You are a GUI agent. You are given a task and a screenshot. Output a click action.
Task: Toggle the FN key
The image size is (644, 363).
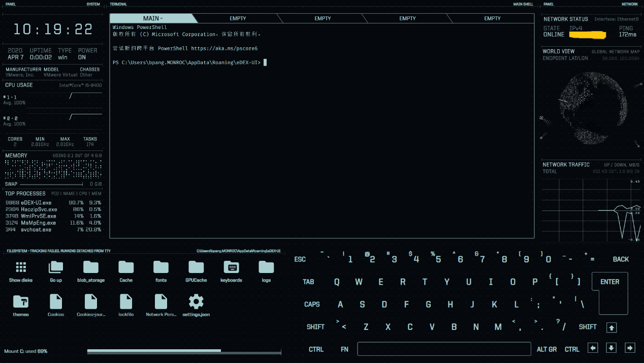(x=344, y=349)
